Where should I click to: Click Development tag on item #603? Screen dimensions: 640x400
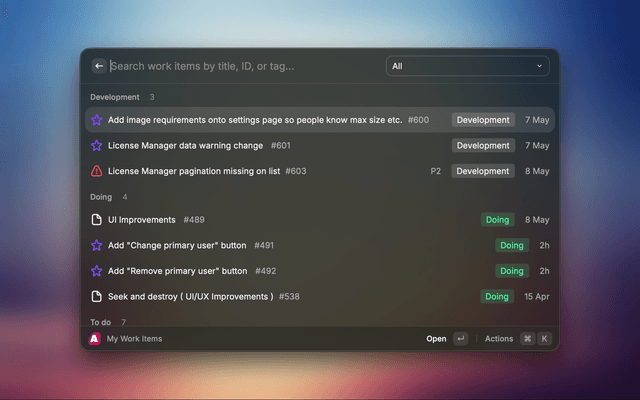tap(482, 171)
